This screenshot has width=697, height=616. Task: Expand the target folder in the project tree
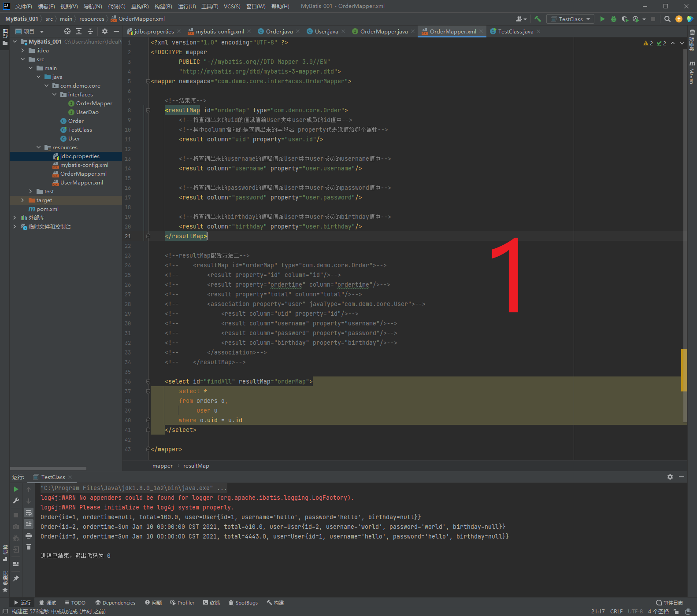coord(22,200)
